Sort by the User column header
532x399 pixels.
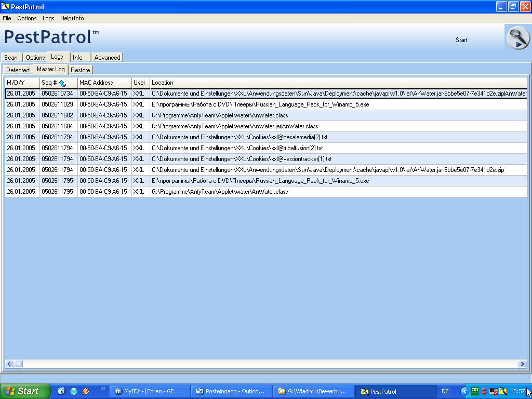(x=140, y=83)
